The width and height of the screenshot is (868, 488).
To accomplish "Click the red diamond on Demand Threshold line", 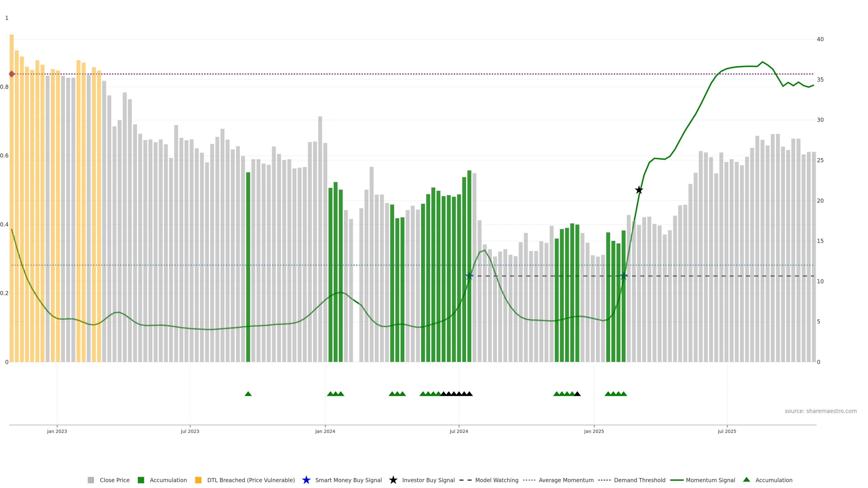I will tap(12, 74).
